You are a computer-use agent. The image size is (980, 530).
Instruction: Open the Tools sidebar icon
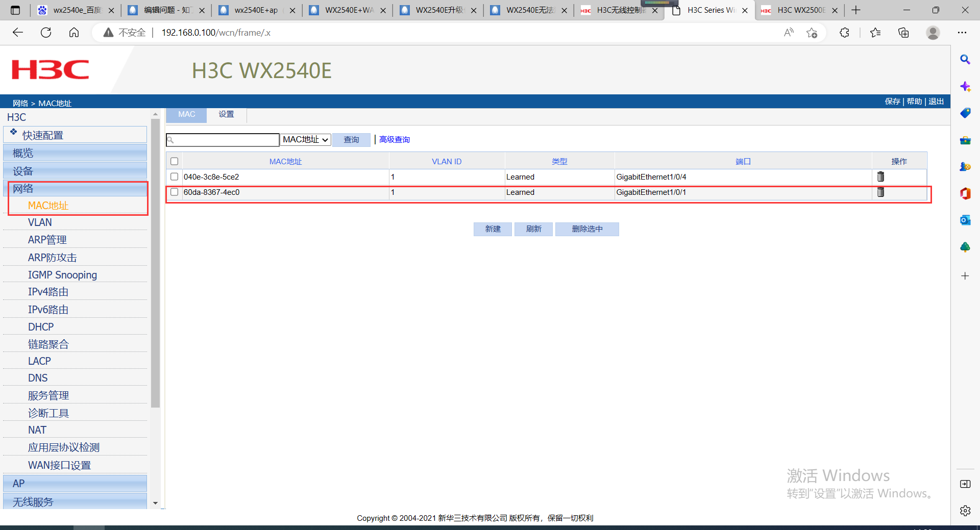tap(965, 140)
